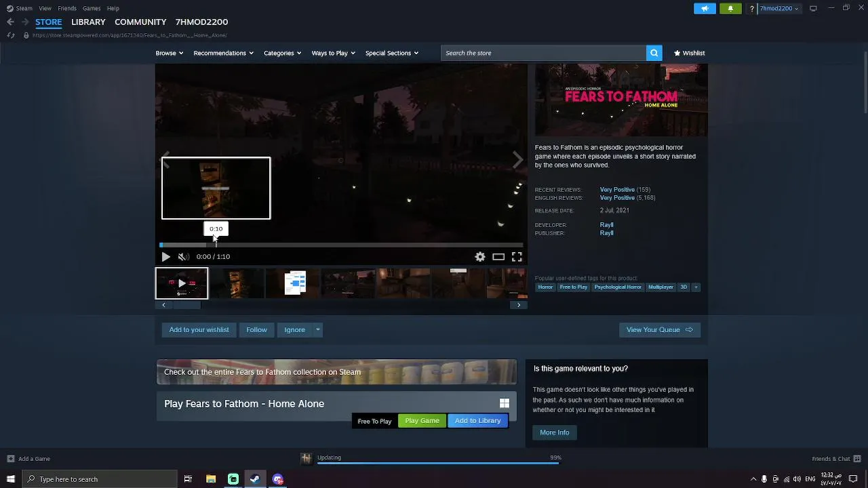Open the dropdown arrow next to Ignore
The width and height of the screenshot is (868, 488).
click(317, 329)
